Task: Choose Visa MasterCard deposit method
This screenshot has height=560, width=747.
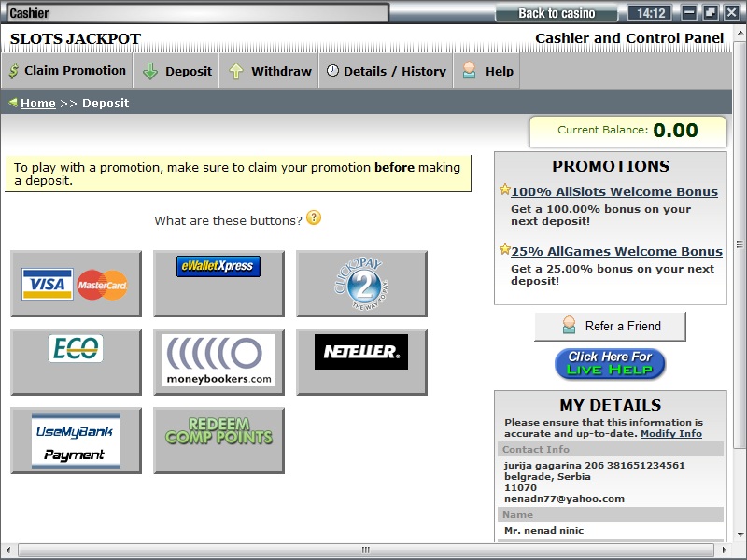Action: click(x=76, y=284)
